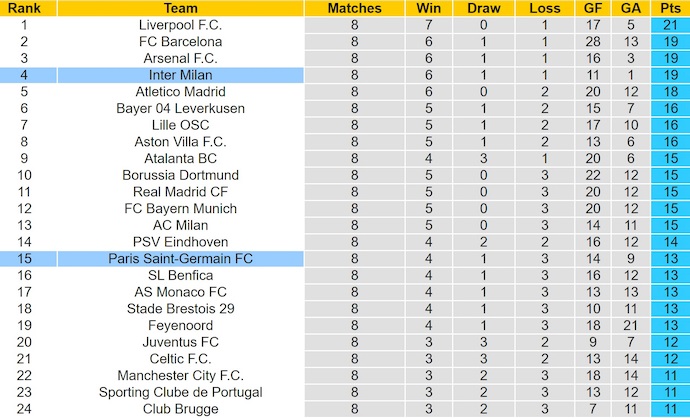
Task: Click the GA column header
Action: [630, 8]
